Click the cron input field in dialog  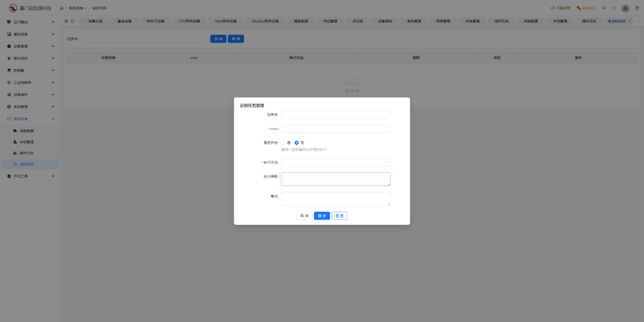click(x=335, y=129)
